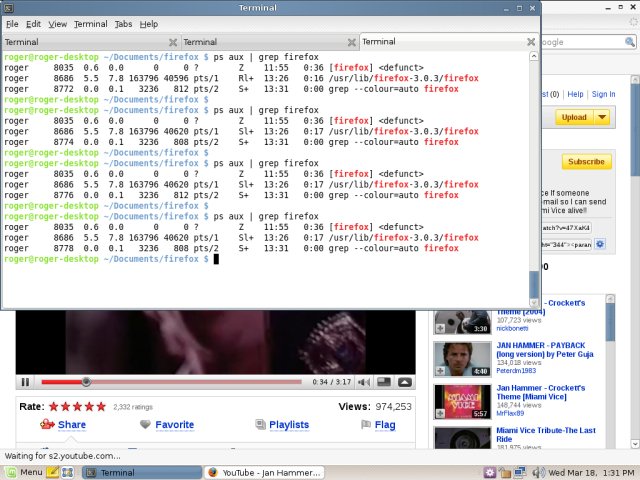
Task: Click the Share envelope icon
Action: [47, 424]
